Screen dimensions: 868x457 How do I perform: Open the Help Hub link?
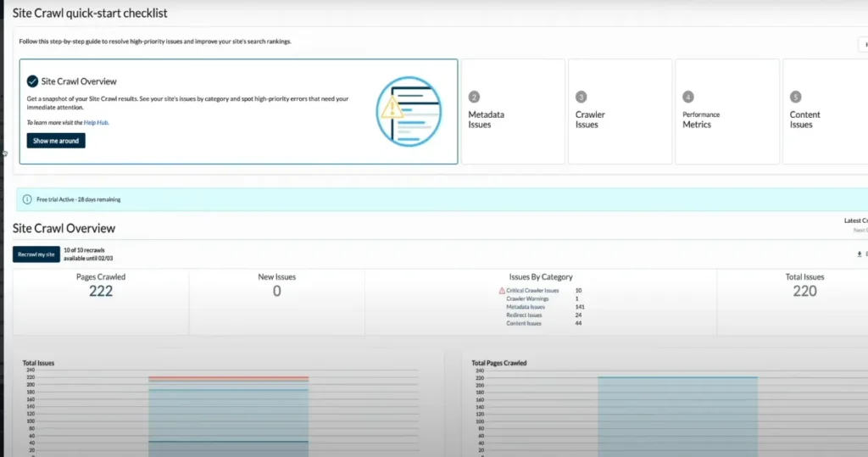[x=96, y=122]
